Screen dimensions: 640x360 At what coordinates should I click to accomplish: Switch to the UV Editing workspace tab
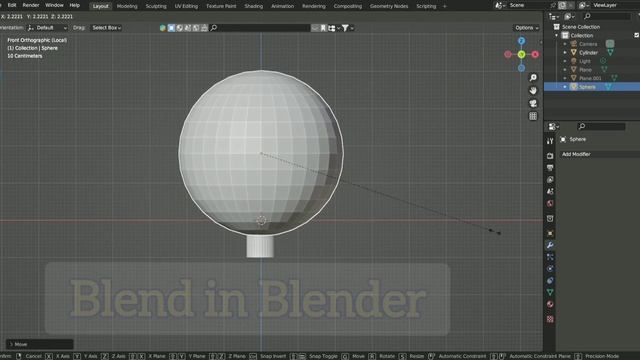[x=186, y=6]
